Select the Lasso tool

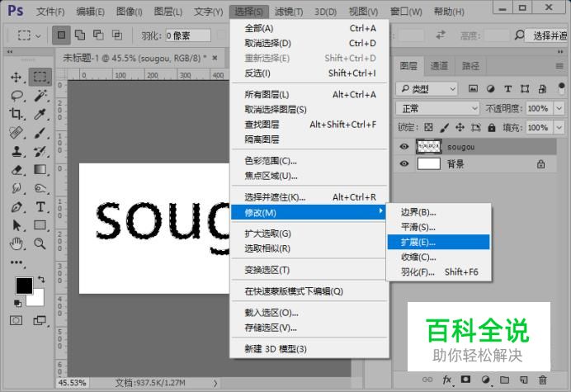coord(17,96)
